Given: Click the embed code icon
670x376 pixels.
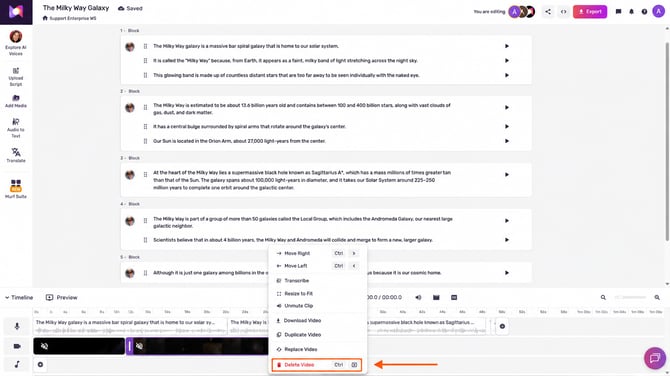Looking at the screenshot, I should (x=564, y=12).
